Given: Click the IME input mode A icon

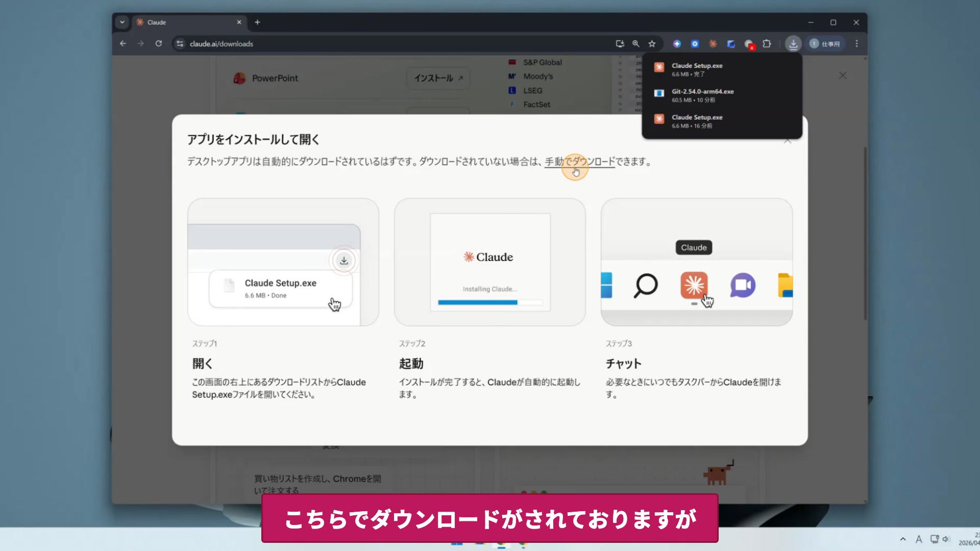Looking at the screenshot, I should [919, 539].
